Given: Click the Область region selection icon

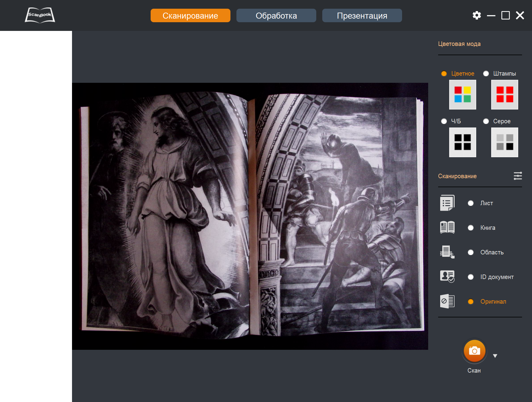Looking at the screenshot, I should pos(447,252).
